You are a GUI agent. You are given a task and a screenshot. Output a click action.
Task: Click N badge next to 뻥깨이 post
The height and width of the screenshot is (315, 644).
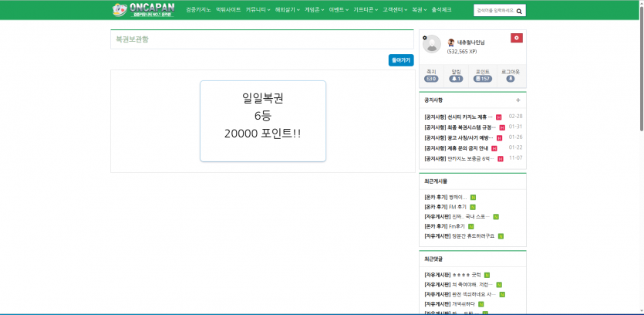(473, 198)
